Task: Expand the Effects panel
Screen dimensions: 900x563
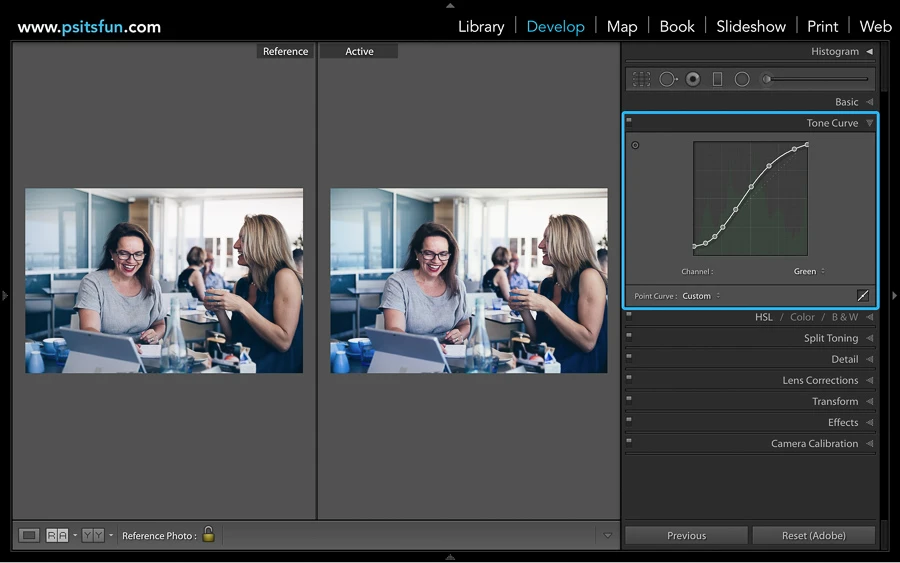Action: point(870,422)
